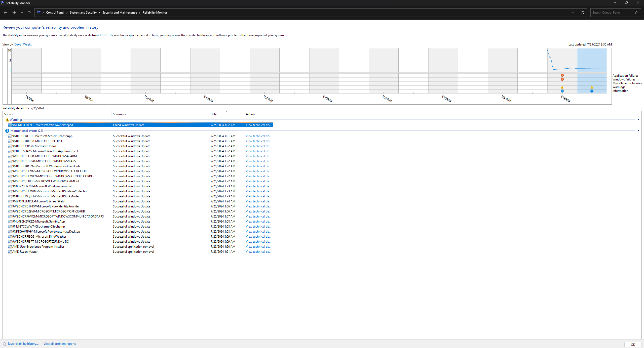View technical details for WindowsNotepad failed update

(258, 125)
